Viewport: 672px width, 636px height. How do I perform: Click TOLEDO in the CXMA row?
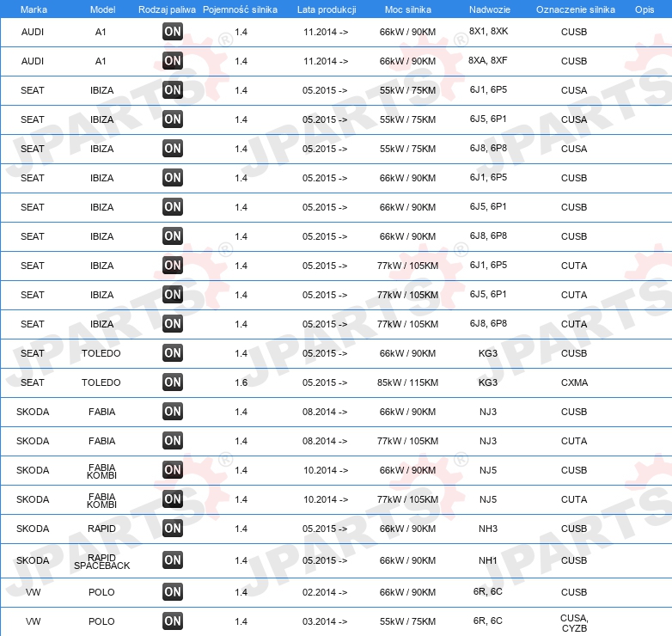pos(101,382)
